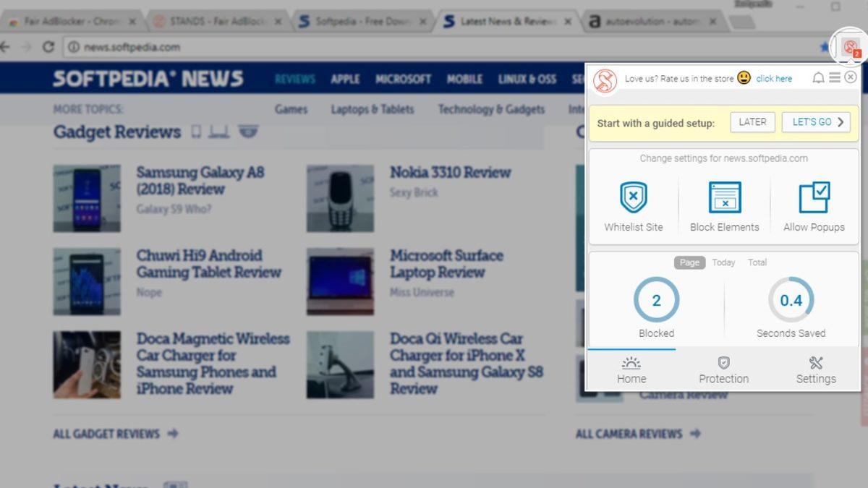Dismiss guided setup with LATER button
Image resolution: width=868 pixels, height=488 pixels.
752,122
